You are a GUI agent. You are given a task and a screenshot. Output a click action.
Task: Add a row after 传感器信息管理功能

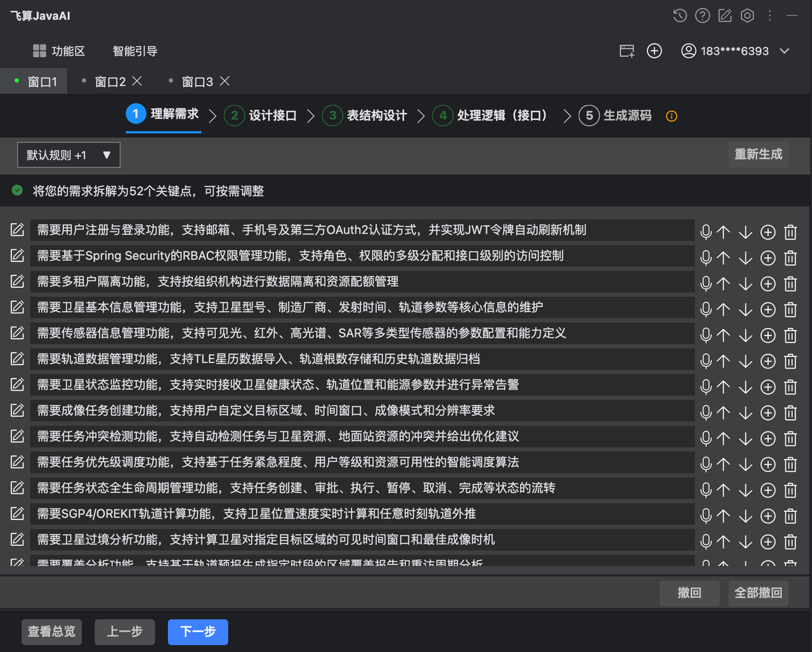tap(768, 336)
